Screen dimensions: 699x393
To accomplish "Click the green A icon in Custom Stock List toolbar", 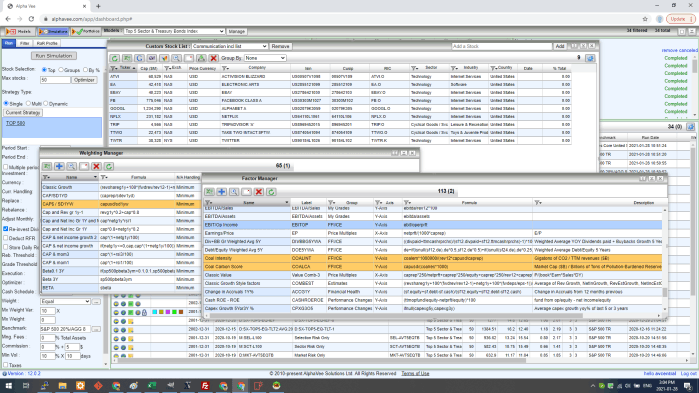I will pyautogui.click(x=201, y=58).
